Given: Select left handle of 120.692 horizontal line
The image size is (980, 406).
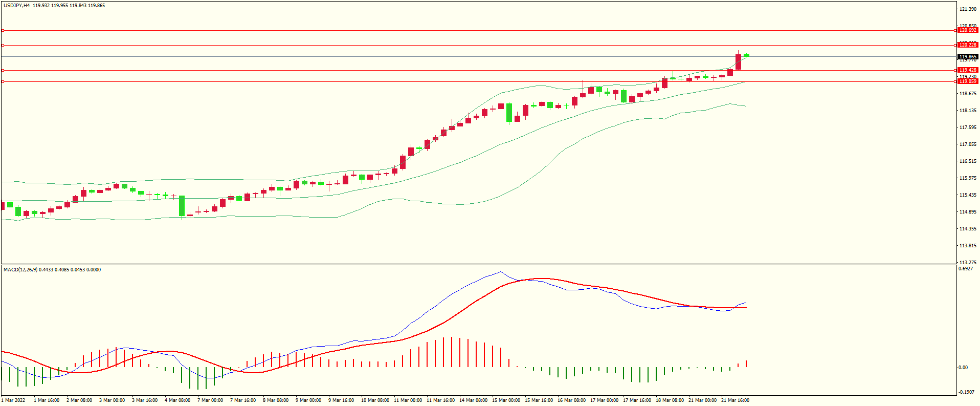Looking at the screenshot, I should click(3, 30).
